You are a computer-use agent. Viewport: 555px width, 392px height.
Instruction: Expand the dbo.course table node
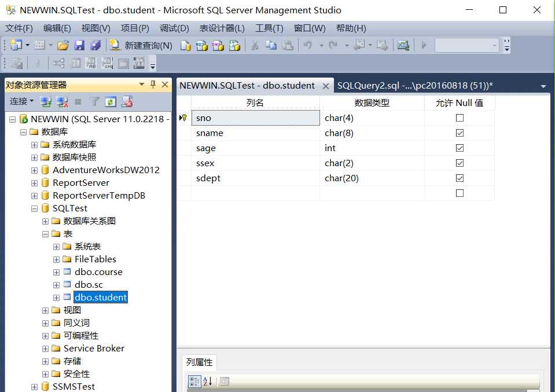coord(56,272)
